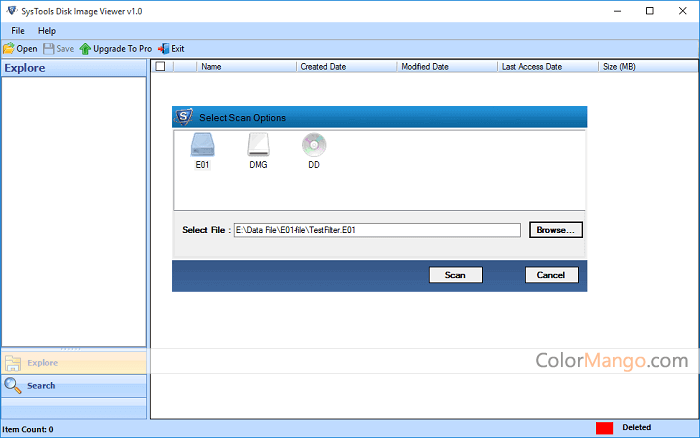Screen dimensions: 700x438
Task: Click the Item Count status text
Action: click(x=28, y=430)
